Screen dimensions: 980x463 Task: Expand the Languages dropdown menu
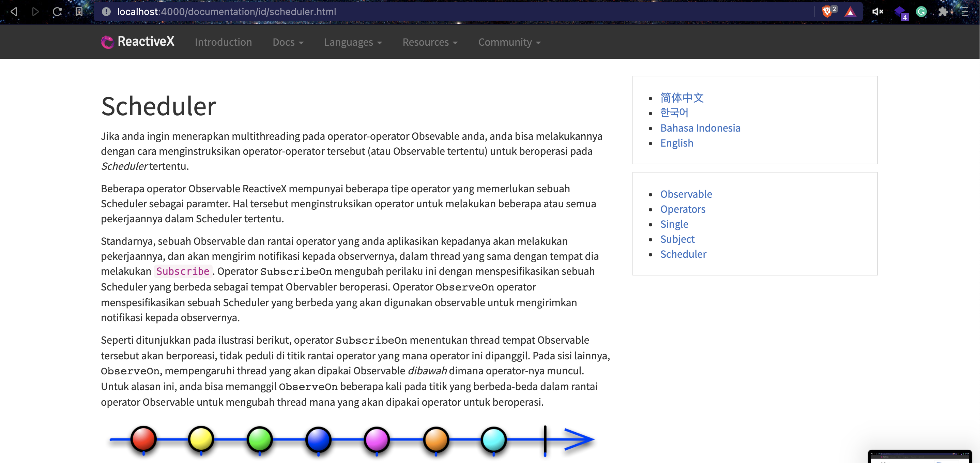click(x=353, y=42)
